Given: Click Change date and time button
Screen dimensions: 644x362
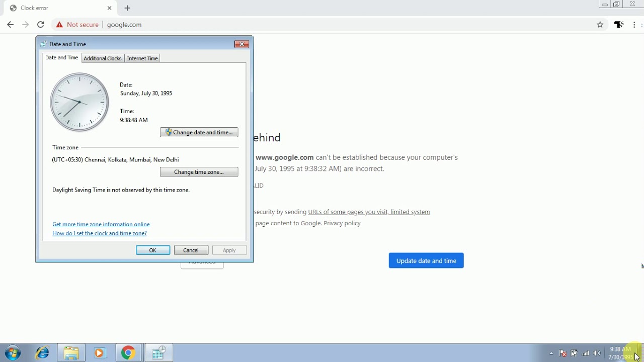Looking at the screenshot, I should point(199,132).
